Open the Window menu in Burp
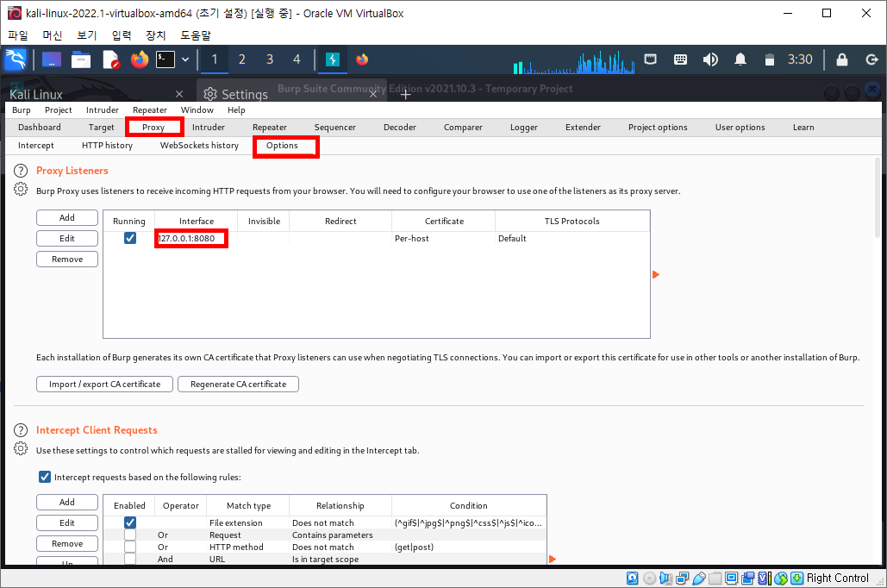Screen dimensions: 887x588 197,109
